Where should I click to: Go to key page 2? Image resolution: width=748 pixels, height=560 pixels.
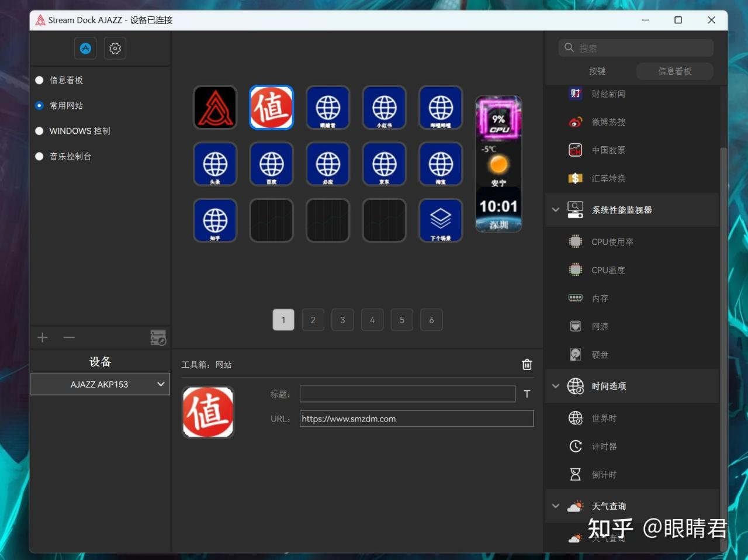[x=313, y=320]
